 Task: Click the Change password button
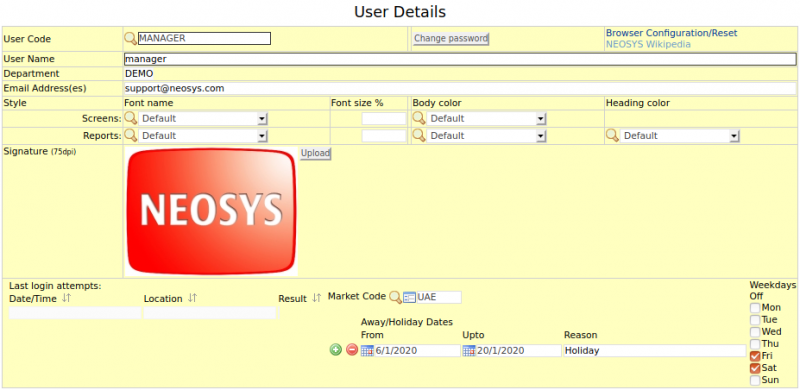click(451, 38)
